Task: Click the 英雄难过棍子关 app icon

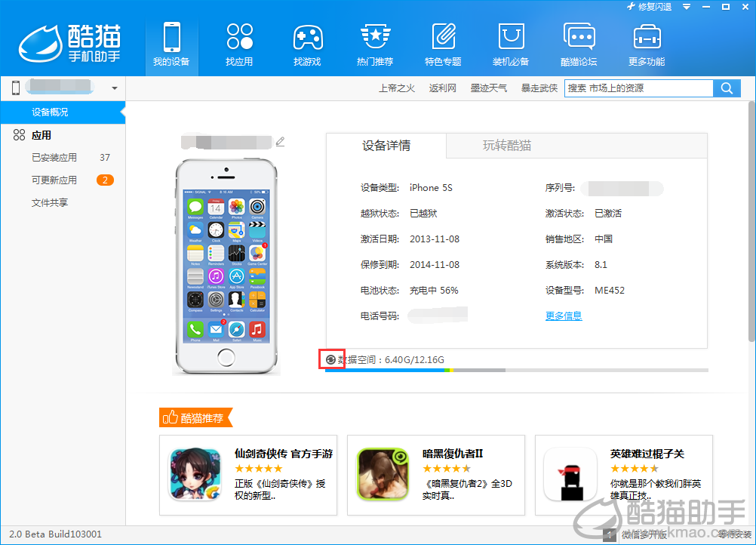Action: [x=571, y=475]
